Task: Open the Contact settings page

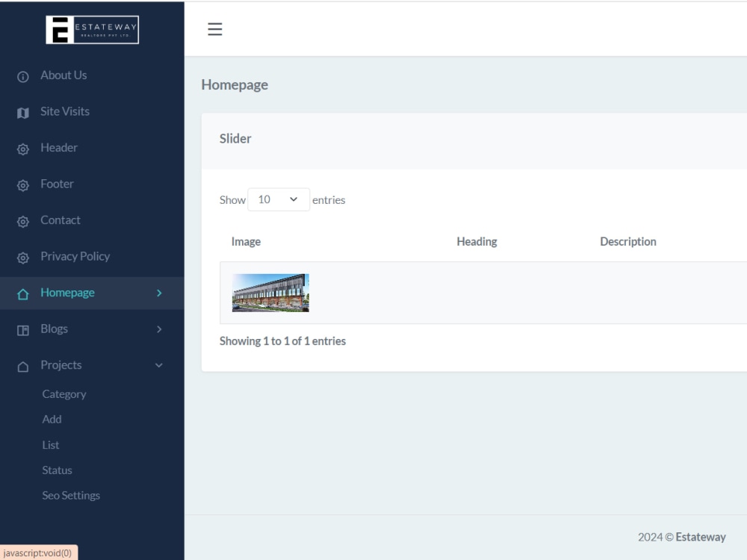Action: tap(60, 220)
